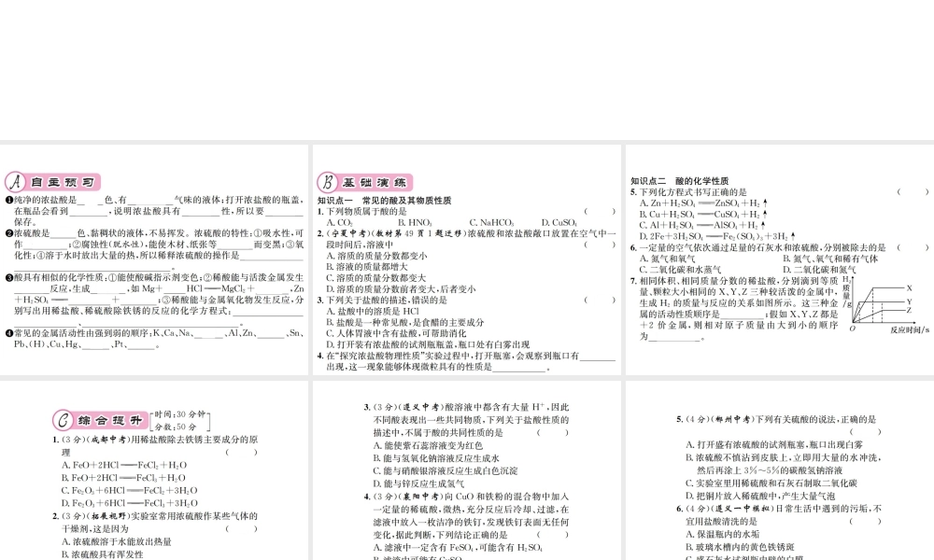Click question 1 下列物质属于酸的是
This screenshot has width=934, height=560.
click(x=362, y=211)
